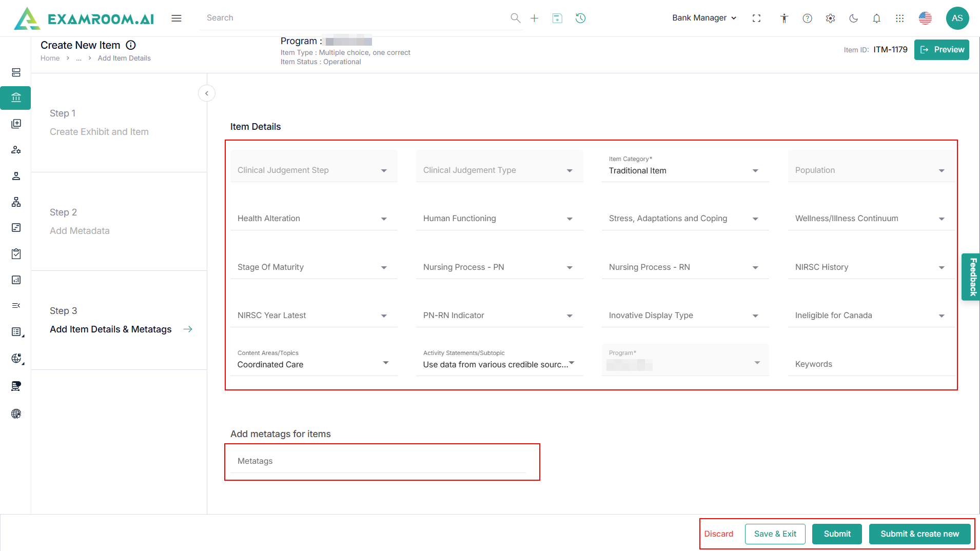Go to Step 1 Create Exhibit and Item
This screenshot has height=551, width=980.
pos(99,132)
